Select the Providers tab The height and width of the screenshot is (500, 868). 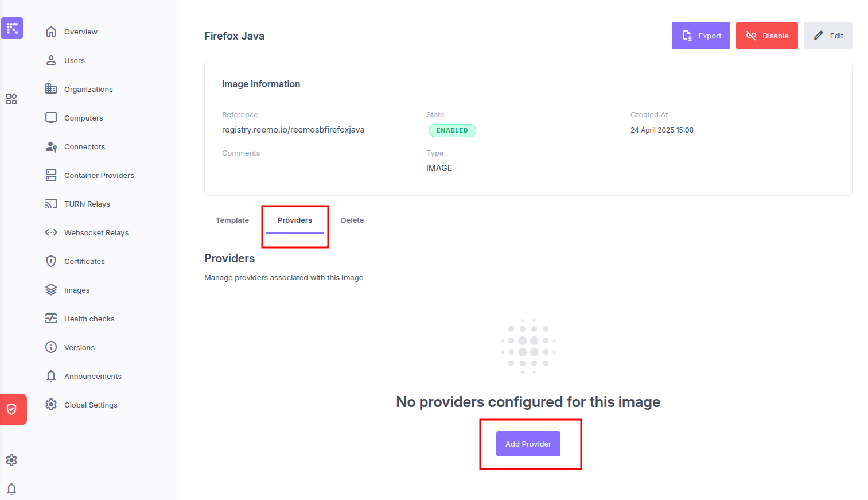coord(295,220)
